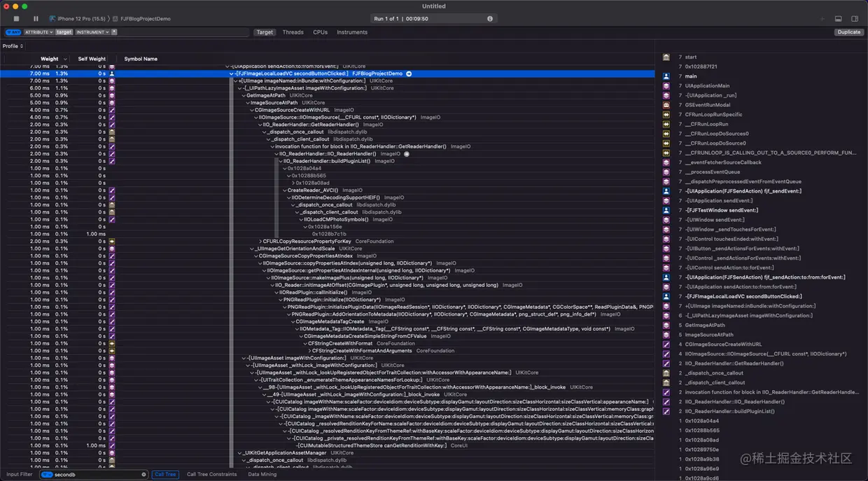This screenshot has height=481, width=868.
Task: Toggle Weight column sort order arrow
Action: [65, 60]
